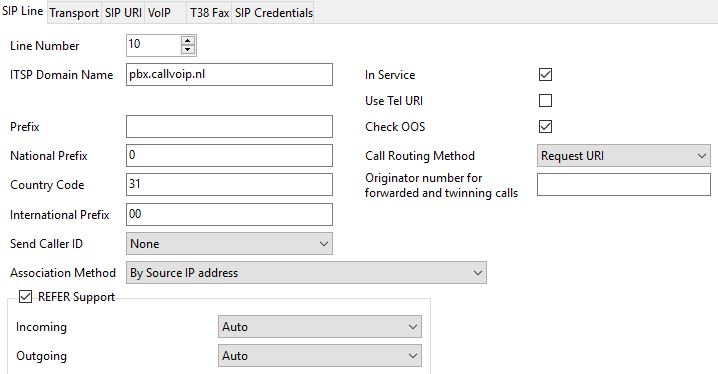Open the SIP Credentials tab
Viewport: 718px width, 374px height.
click(x=273, y=13)
